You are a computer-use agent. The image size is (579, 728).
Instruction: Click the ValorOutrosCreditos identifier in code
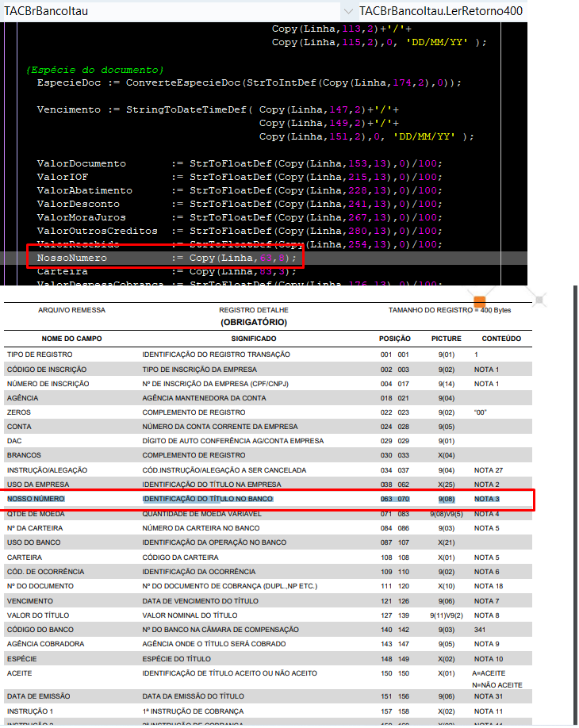tap(97, 232)
